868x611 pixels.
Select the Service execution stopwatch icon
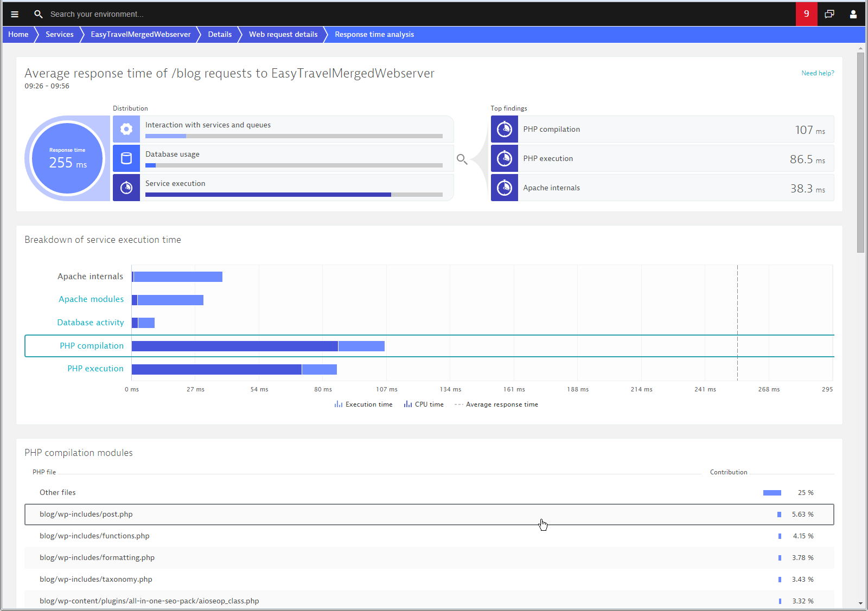[x=126, y=188]
